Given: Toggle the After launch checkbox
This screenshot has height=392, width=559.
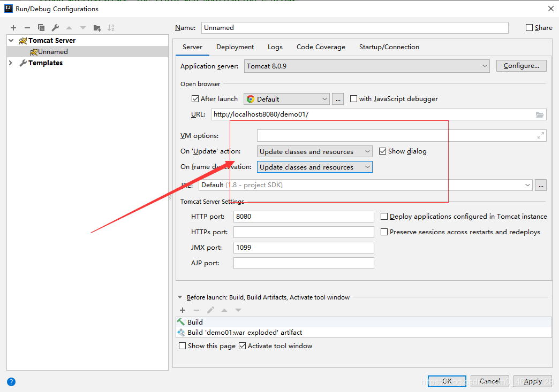Looking at the screenshot, I should (x=195, y=99).
